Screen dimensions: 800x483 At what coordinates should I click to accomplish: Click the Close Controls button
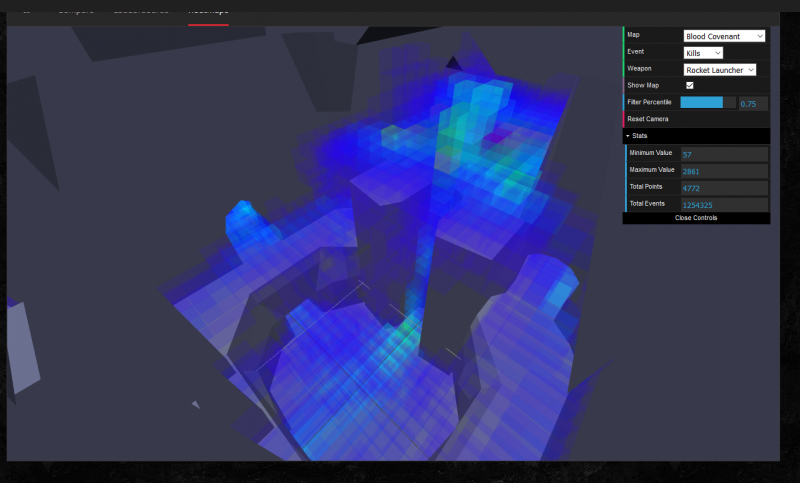(x=696, y=217)
